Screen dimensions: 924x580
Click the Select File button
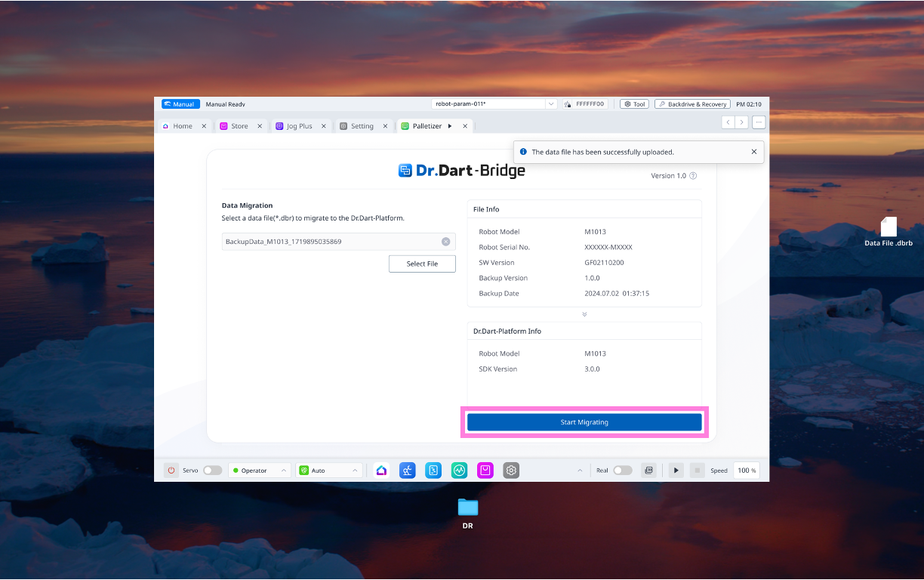[x=422, y=264]
